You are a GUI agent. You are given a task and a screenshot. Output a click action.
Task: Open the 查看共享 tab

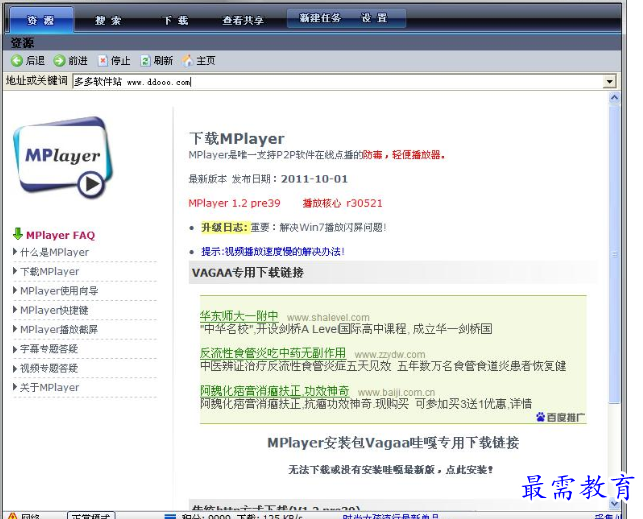coord(243,20)
